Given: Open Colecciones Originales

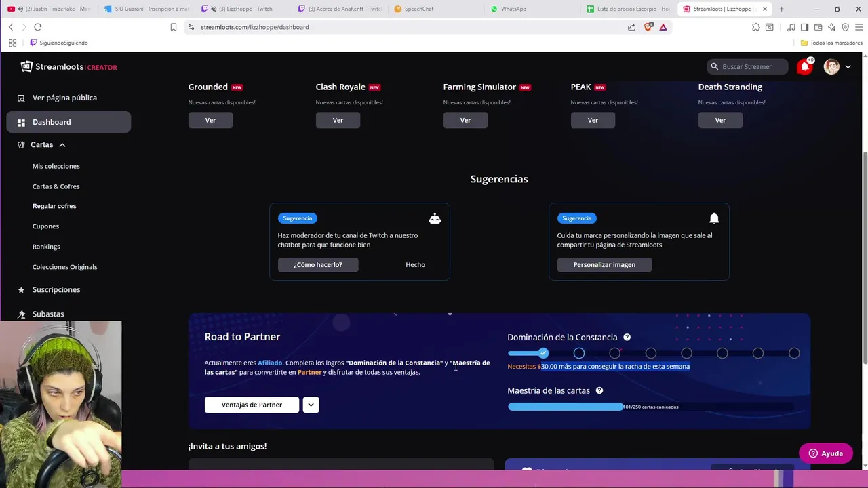Looking at the screenshot, I should point(64,267).
